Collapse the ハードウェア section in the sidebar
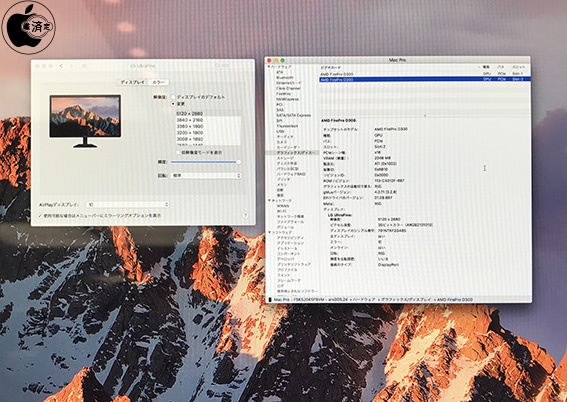The image size is (567, 402). 269,67
